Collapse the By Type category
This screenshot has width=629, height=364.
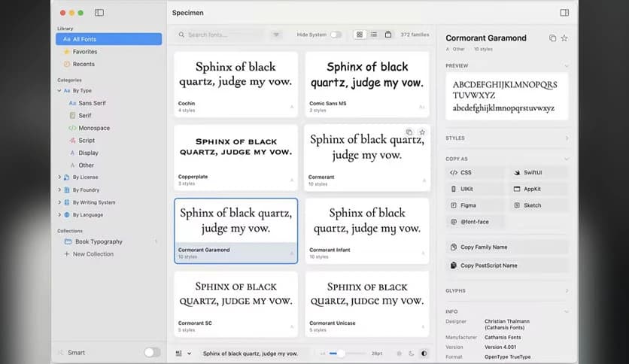point(59,90)
